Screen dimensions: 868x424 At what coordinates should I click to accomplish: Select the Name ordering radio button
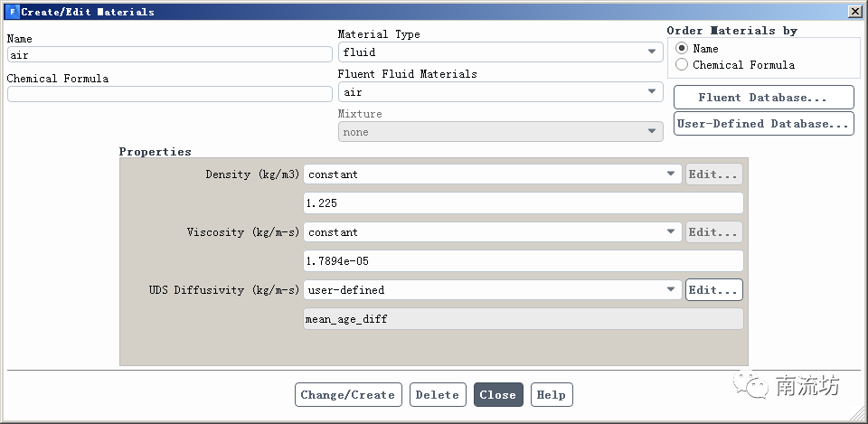pyautogui.click(x=682, y=48)
